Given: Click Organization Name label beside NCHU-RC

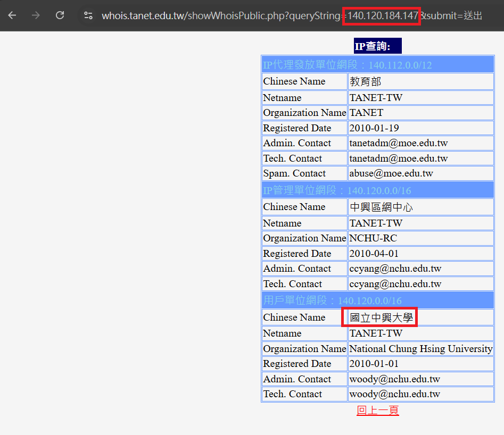Looking at the screenshot, I should click(305, 238).
